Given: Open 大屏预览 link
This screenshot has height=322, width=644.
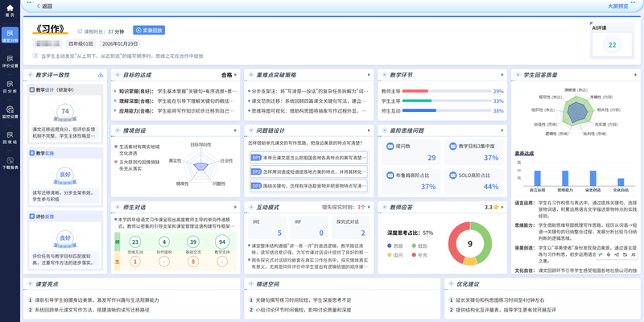Looking at the screenshot, I should pos(618,6).
